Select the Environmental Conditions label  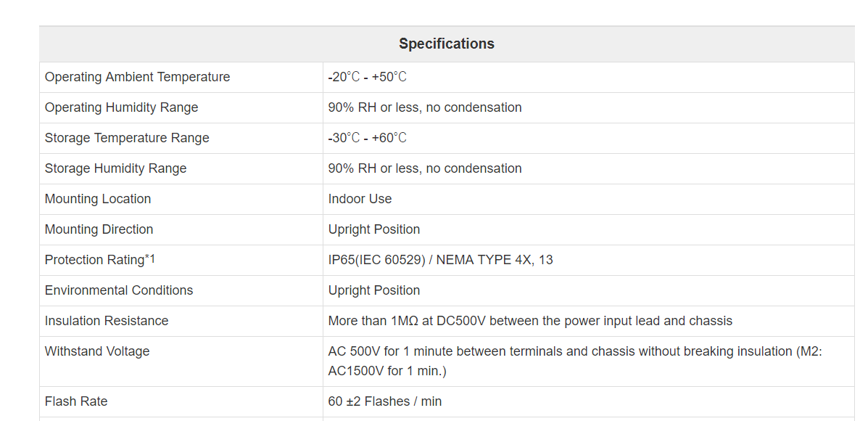point(119,290)
